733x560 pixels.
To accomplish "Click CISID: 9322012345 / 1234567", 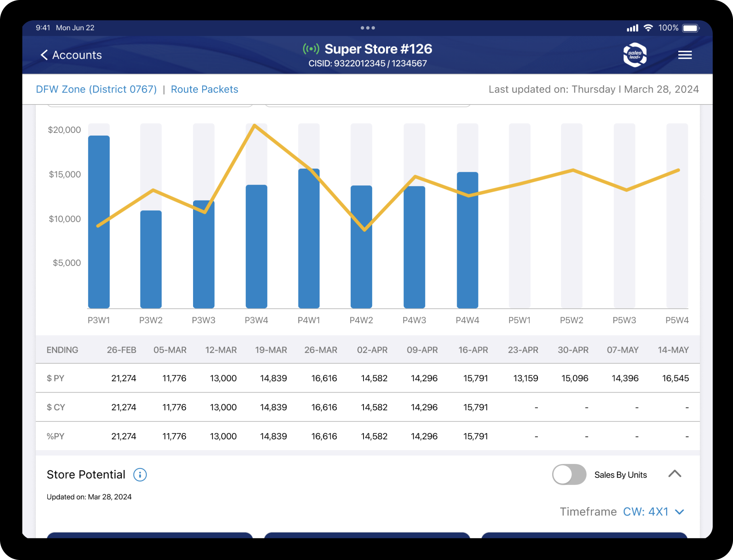I will click(x=368, y=63).
